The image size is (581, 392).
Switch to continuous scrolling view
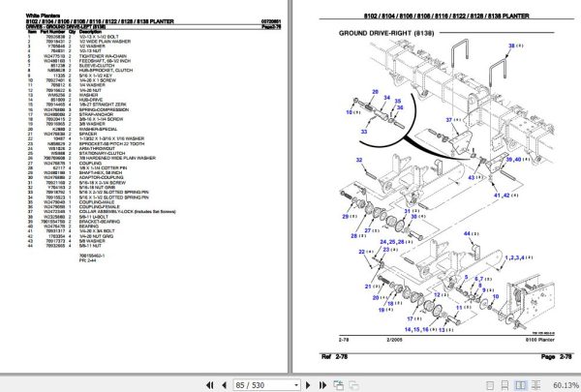(505, 385)
